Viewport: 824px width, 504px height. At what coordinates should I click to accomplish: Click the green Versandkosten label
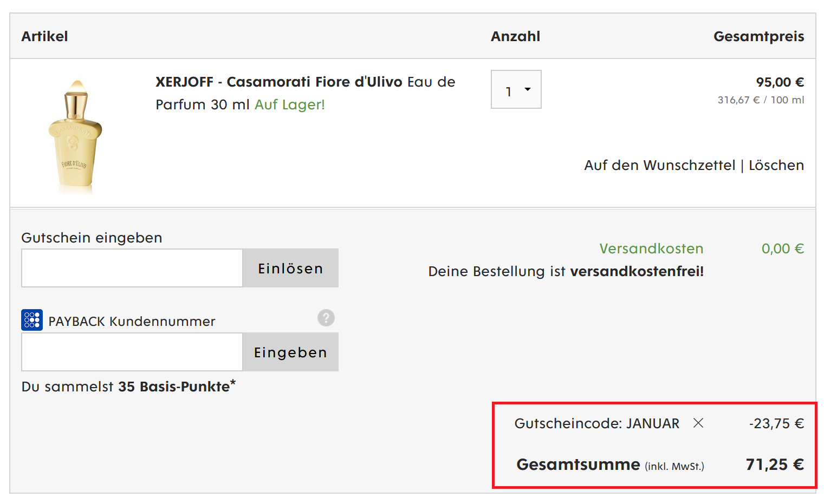pos(651,248)
